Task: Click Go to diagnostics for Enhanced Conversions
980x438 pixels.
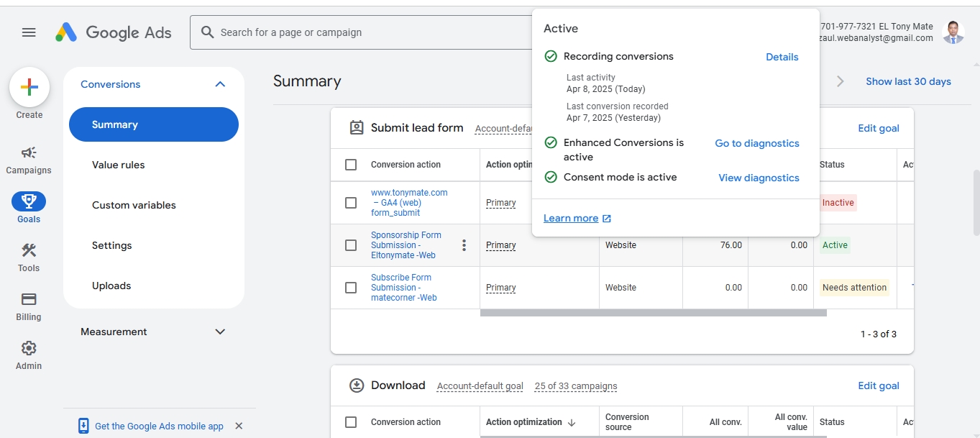Action: 757,143
